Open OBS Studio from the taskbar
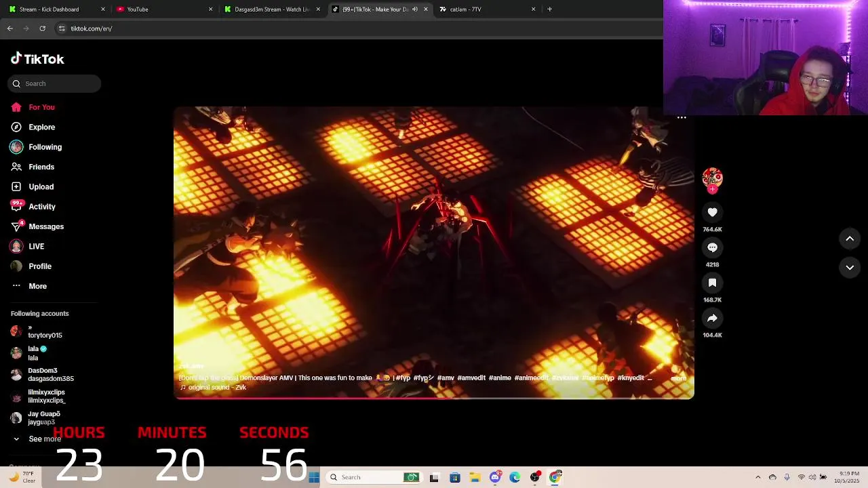The width and height of the screenshot is (868, 488). [x=535, y=477]
